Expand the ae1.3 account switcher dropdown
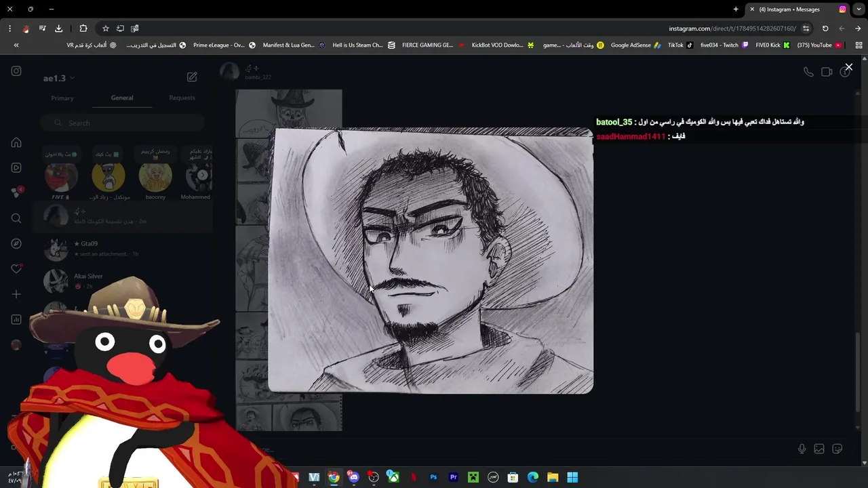Screen dimensions: 868x488 click(59, 78)
